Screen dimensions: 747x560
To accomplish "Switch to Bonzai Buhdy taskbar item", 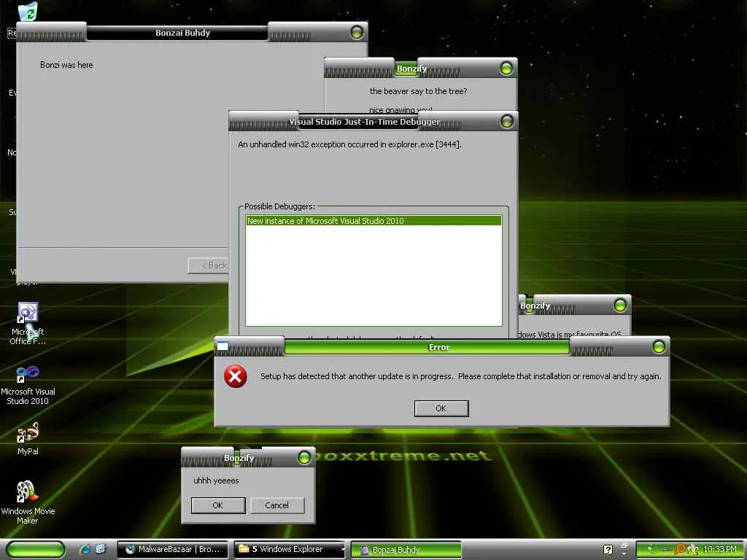I will pos(406,550).
